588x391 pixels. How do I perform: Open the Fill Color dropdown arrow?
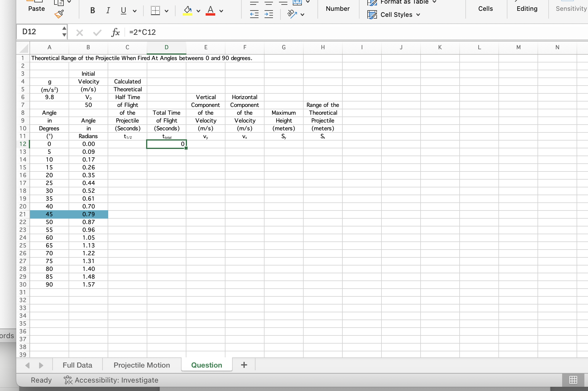[x=198, y=11]
